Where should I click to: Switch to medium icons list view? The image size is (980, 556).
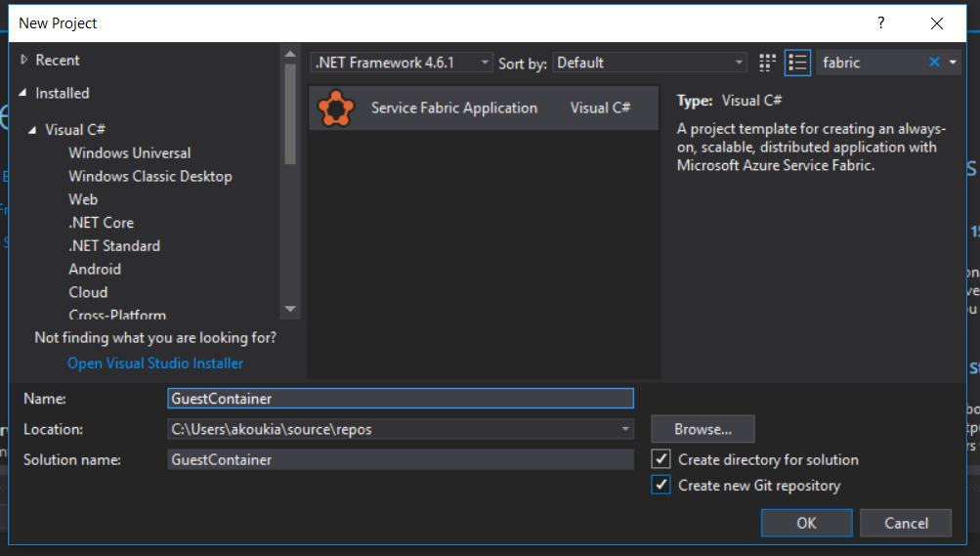click(x=797, y=63)
